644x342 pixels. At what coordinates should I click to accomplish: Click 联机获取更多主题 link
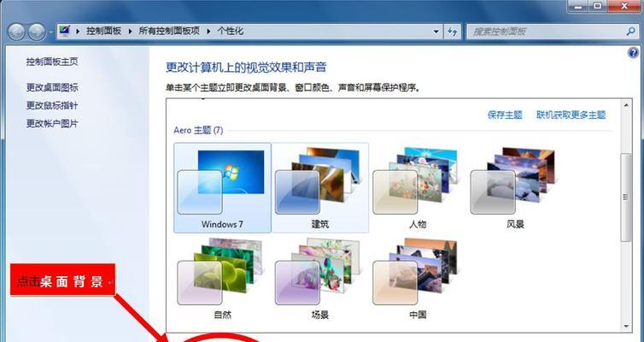571,115
